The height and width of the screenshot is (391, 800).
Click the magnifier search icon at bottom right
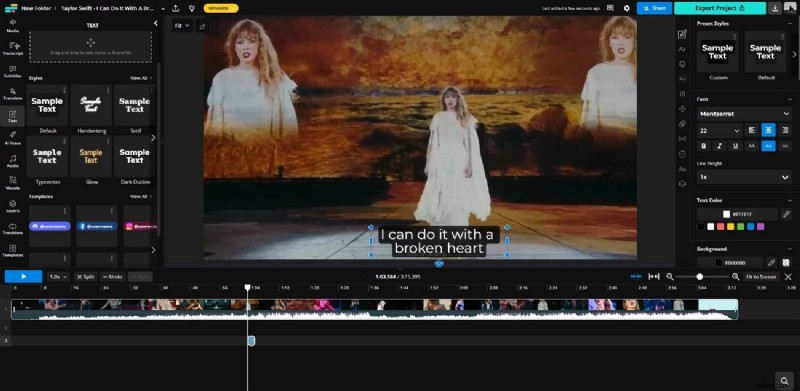(784, 380)
